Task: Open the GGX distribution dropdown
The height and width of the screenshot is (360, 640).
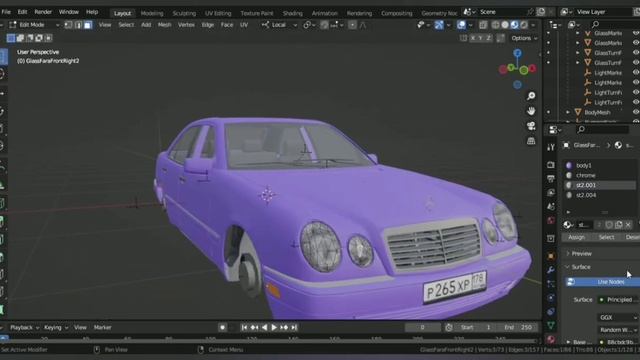Action: 618,317
